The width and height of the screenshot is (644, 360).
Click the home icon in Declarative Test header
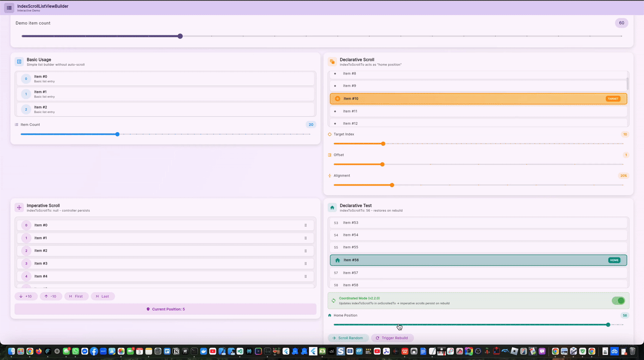tap(332, 207)
